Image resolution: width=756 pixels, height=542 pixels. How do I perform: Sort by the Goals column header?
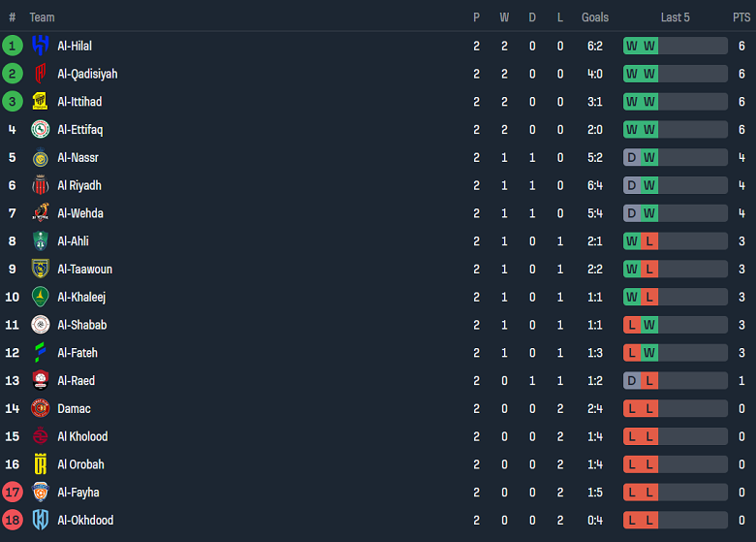(x=595, y=17)
